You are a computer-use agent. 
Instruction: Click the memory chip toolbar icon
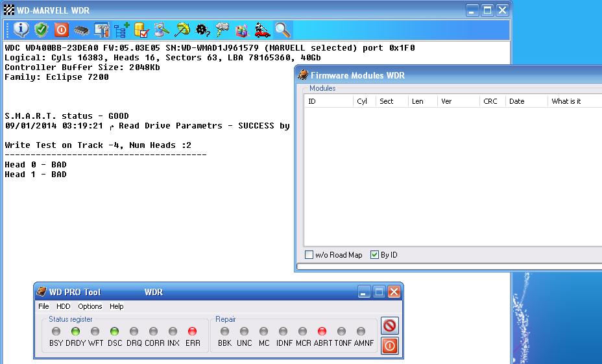point(81,30)
